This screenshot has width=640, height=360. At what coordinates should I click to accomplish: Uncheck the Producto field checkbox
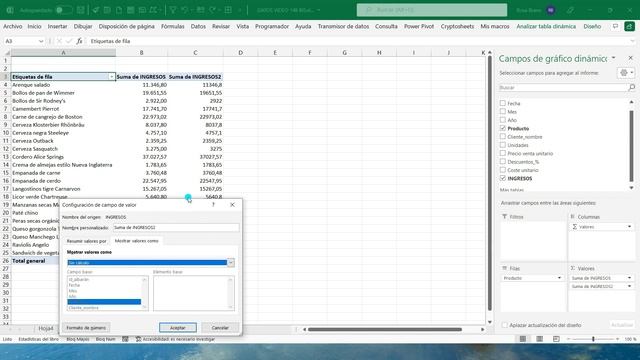(502, 128)
